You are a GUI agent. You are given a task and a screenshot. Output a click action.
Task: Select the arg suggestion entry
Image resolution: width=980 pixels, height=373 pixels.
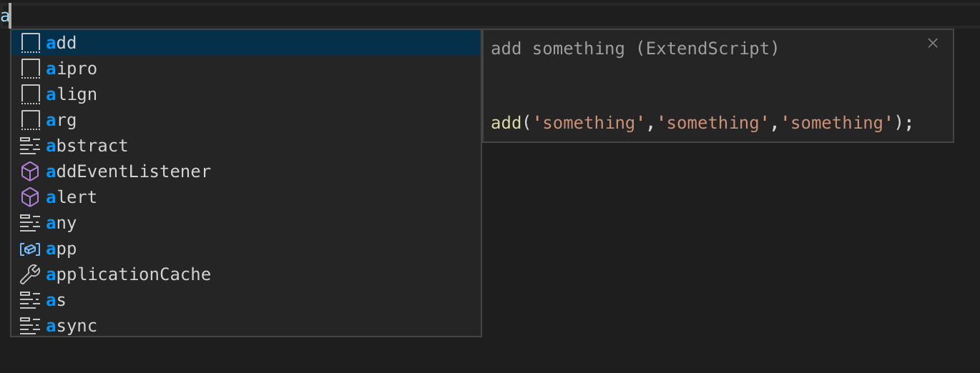tap(62, 120)
